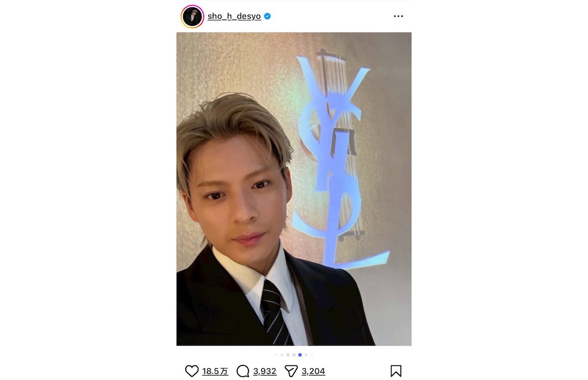This screenshot has height=380, width=588.
Task: Click the YSL logo in the photo
Action: 338,162
